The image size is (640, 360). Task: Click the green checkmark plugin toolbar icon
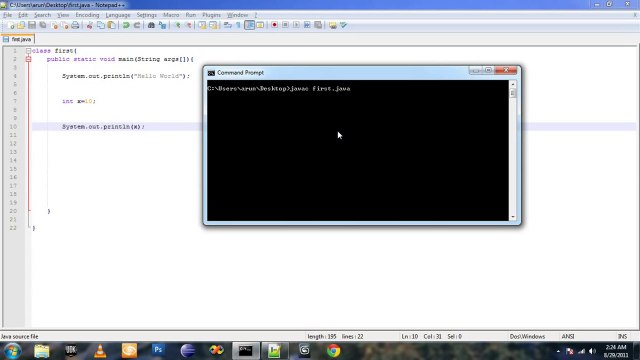click(344, 25)
